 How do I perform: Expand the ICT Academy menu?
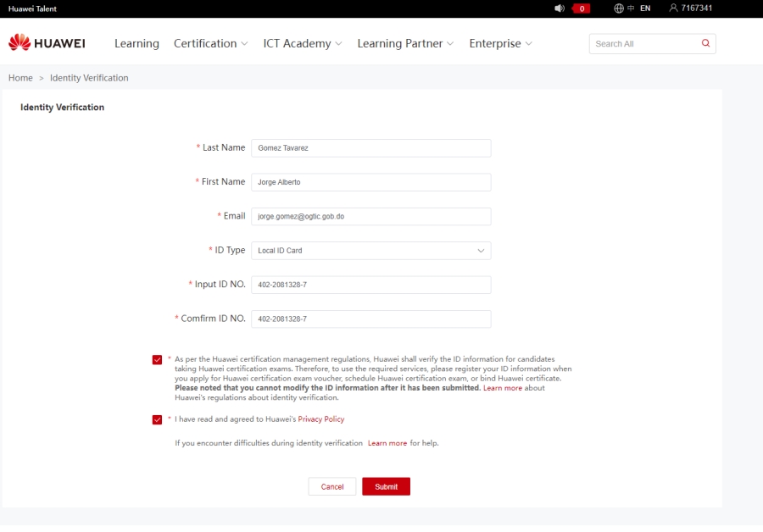pyautogui.click(x=302, y=43)
